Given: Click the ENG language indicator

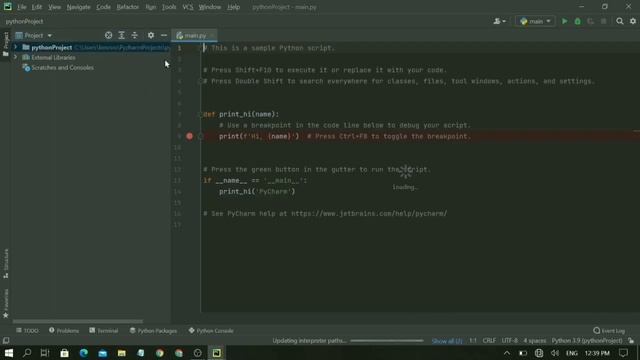Looking at the screenshot, I should [572, 353].
